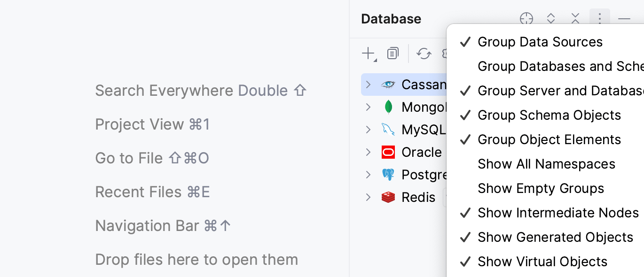Click the Select Opened File crosshair icon
This screenshot has width=644, height=277.
pos(526,19)
